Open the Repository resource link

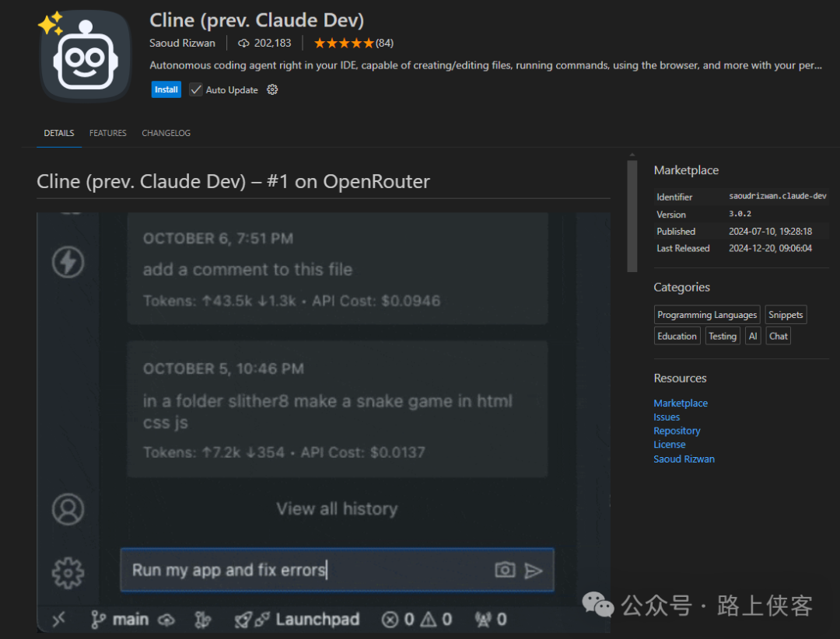pos(677,431)
